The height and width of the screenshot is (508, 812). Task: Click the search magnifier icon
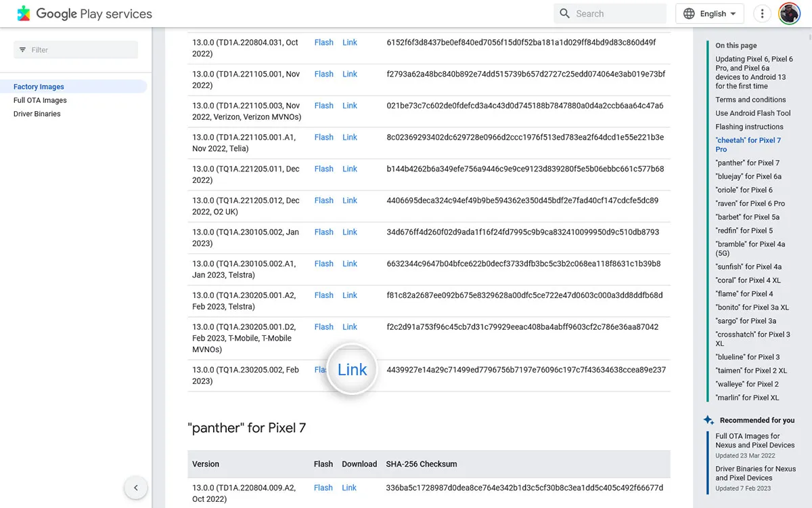coord(564,14)
